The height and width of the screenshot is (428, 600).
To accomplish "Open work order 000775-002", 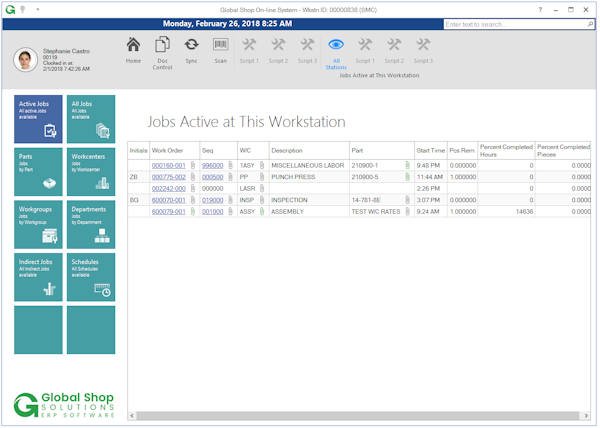I will [168, 177].
